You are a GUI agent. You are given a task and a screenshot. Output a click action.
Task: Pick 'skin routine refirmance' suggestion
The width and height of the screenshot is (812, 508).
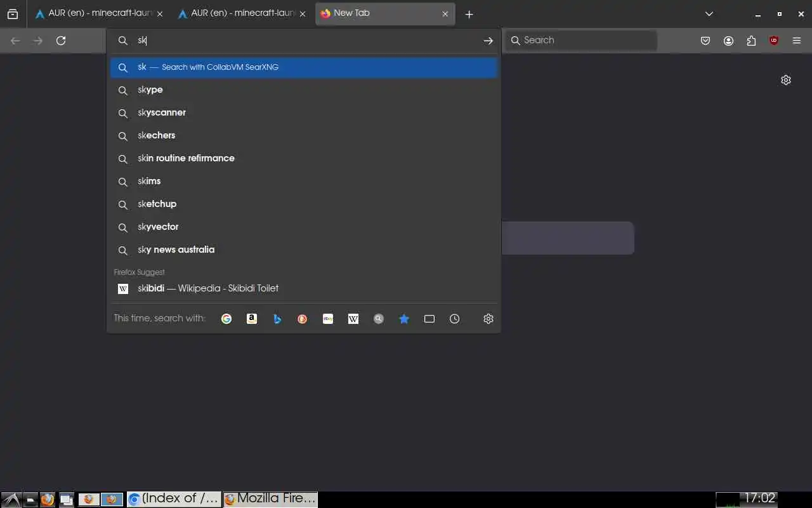(x=303, y=159)
